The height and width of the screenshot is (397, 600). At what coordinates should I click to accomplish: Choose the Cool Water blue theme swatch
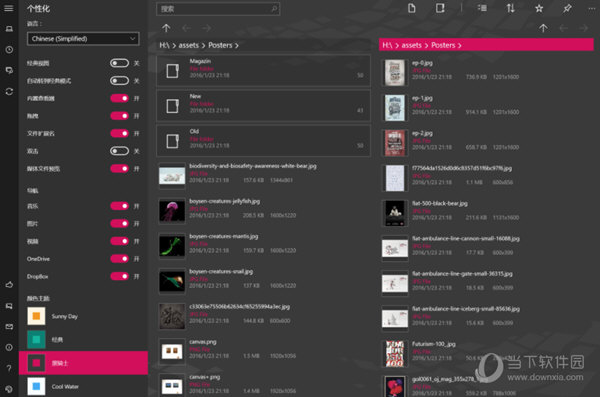36,386
